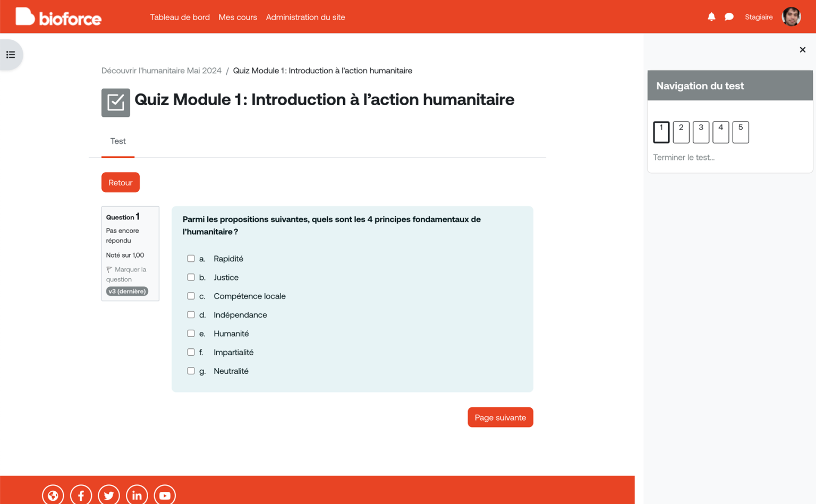Screen dimensions: 816x504
Task: Open the messages chat icon
Action: (729, 16)
